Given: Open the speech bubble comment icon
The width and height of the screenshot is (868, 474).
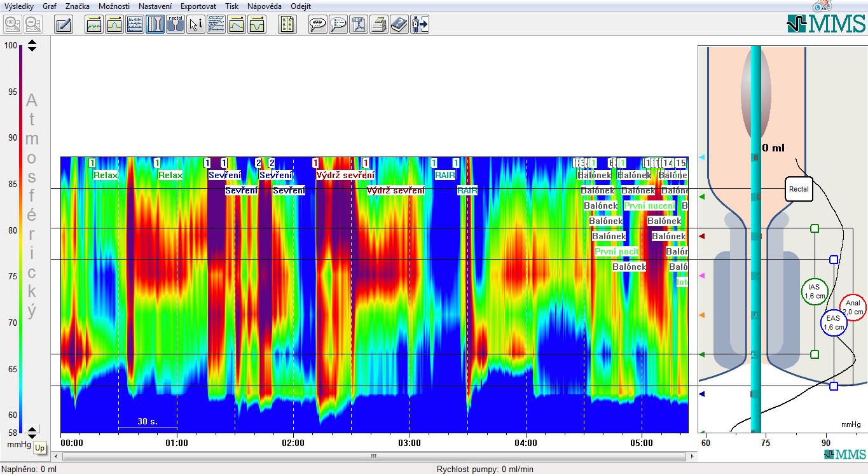Looking at the screenshot, I should coord(318,25).
